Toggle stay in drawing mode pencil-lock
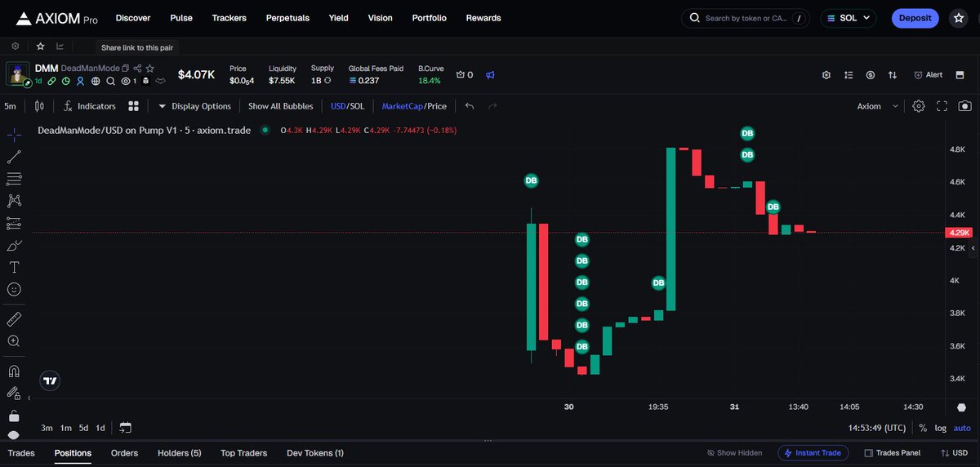980x467 pixels. (14, 394)
